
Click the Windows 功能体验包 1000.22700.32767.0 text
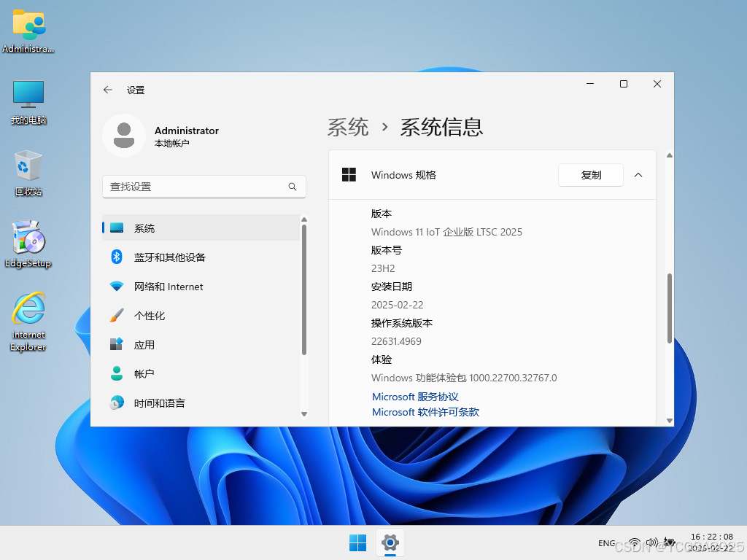[x=464, y=378]
